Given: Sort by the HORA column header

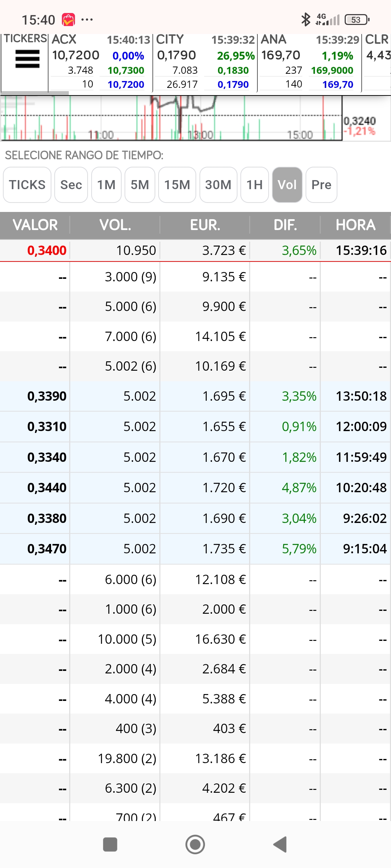Looking at the screenshot, I should pyautogui.click(x=356, y=225).
